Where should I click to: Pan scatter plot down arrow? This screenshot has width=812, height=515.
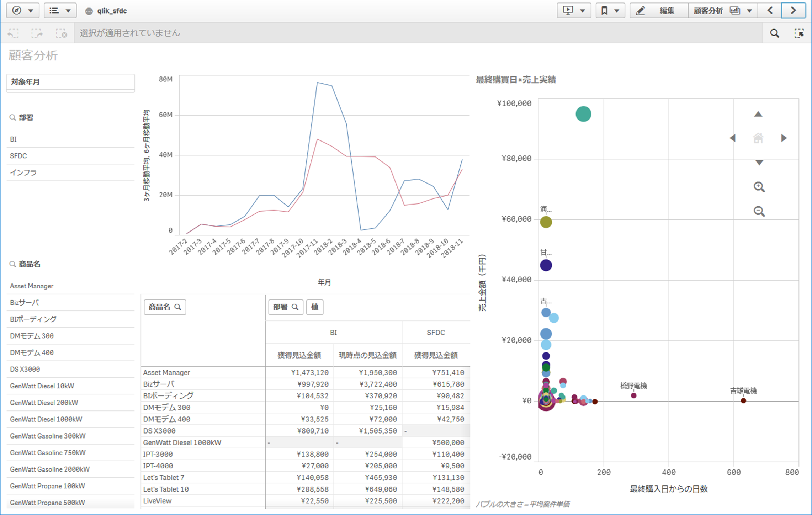coord(759,163)
